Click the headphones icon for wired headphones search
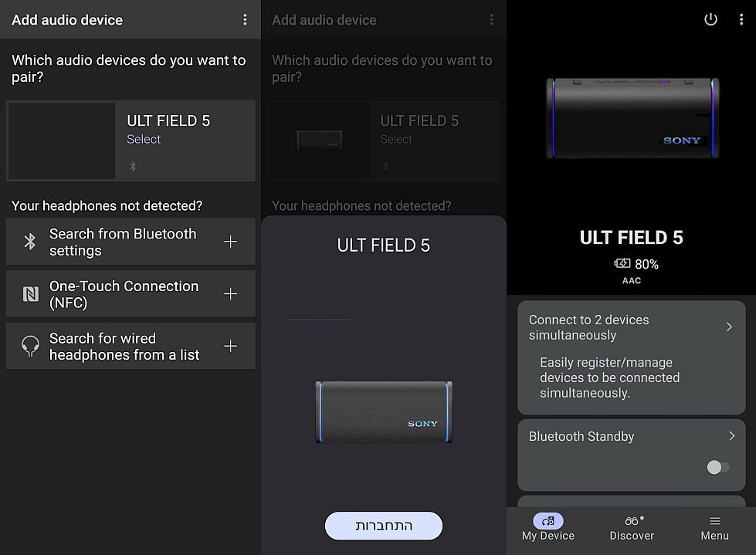 30,347
